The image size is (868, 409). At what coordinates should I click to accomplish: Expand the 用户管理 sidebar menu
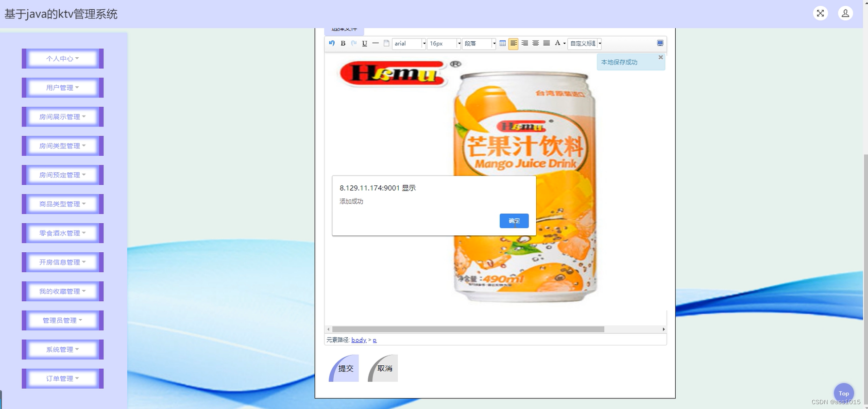pos(63,88)
